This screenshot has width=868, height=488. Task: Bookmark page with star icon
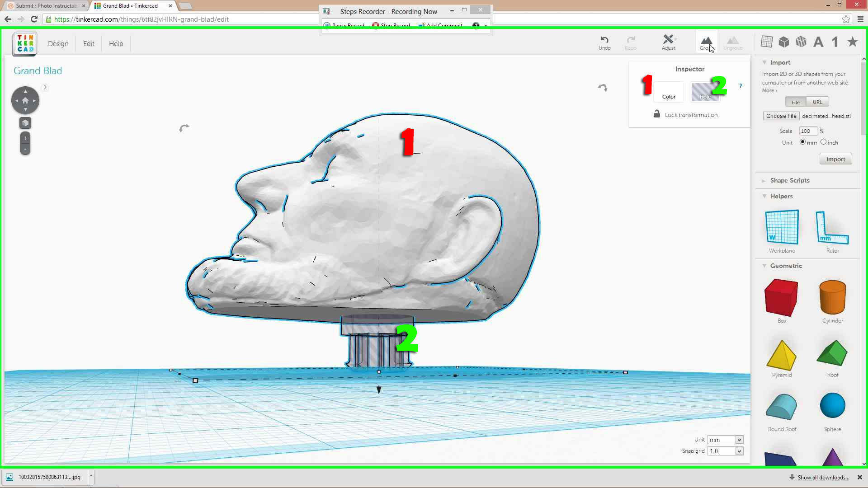coord(846,19)
